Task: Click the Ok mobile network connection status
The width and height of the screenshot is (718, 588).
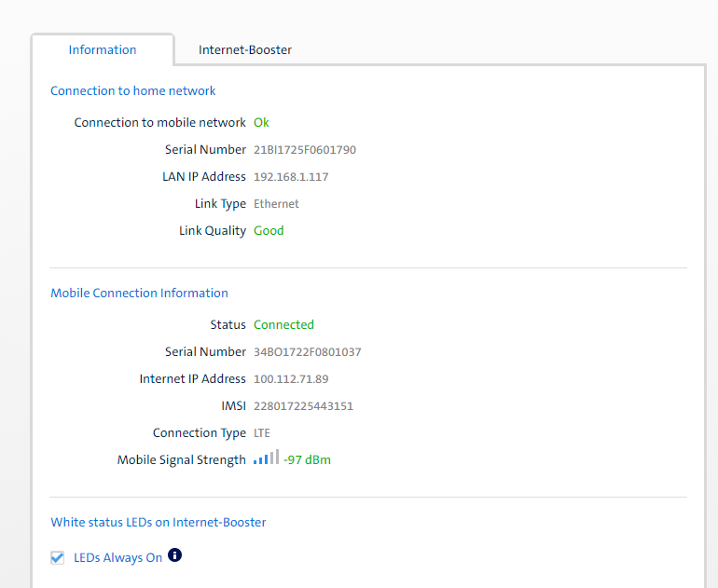Action: click(x=261, y=122)
